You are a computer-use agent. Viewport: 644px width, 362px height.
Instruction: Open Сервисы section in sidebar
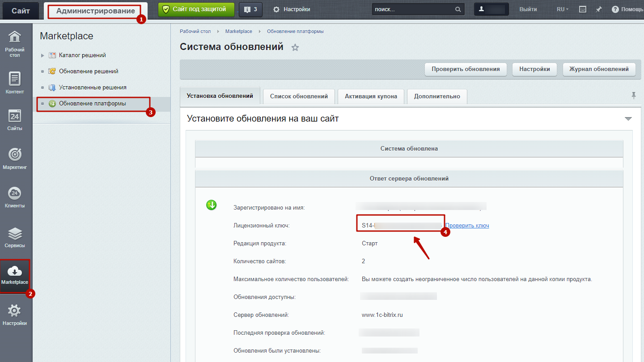click(x=15, y=237)
